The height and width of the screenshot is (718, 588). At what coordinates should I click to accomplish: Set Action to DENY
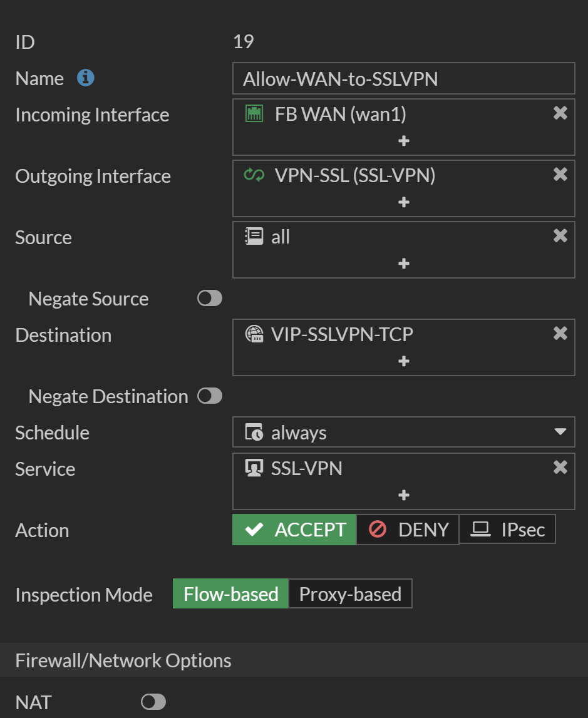pos(408,530)
